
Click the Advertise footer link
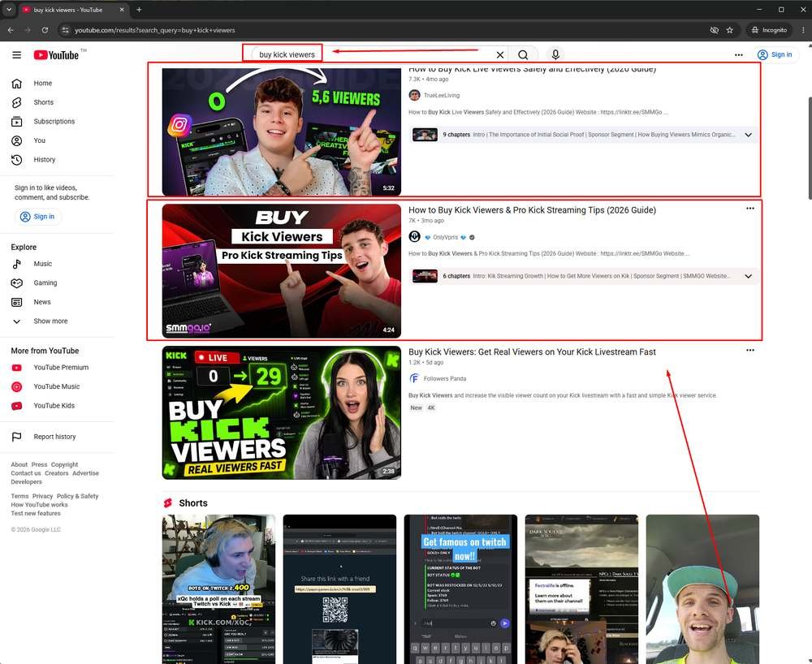(85, 473)
